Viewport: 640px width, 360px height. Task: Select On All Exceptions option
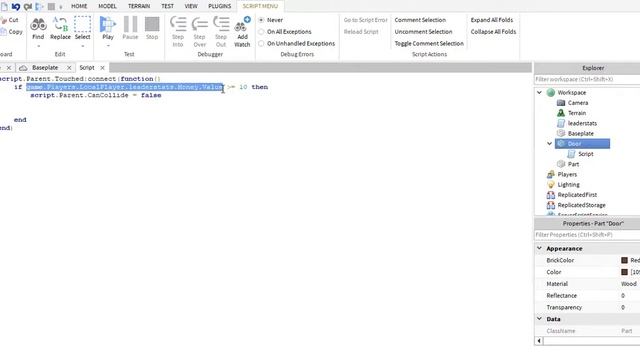point(262,32)
